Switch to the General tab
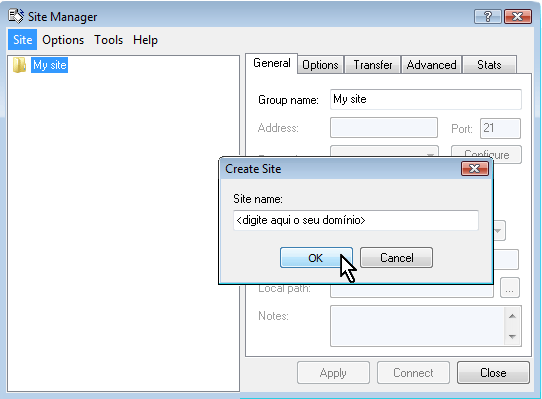 (x=272, y=63)
